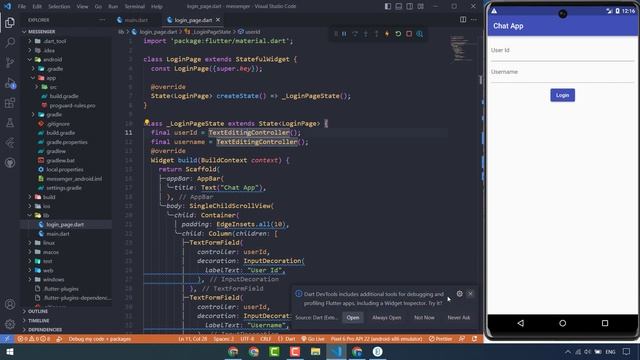This screenshot has height=360, width=640.
Task: Open the Search view in activity bar
Action: [x=10, y=42]
